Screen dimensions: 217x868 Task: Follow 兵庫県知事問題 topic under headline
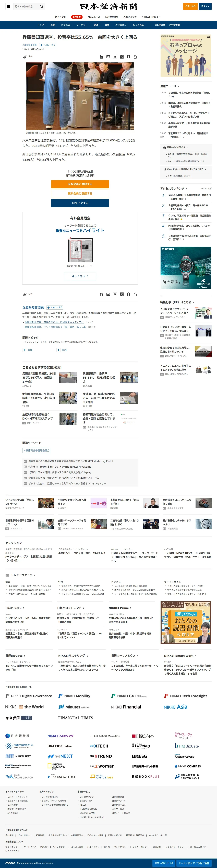pos(48,45)
